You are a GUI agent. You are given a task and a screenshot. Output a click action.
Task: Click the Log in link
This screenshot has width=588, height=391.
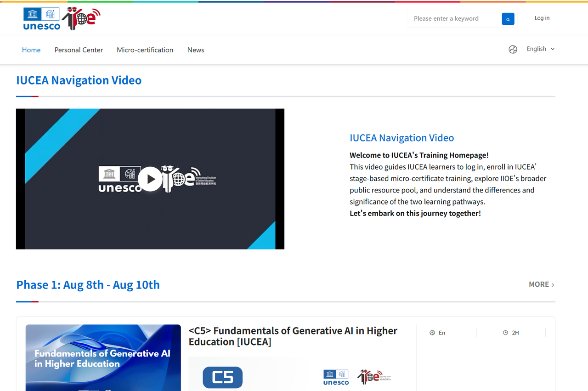pos(542,18)
